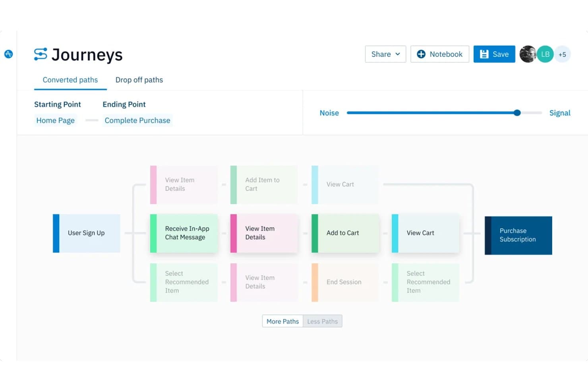588x392 pixels.
Task: Switch to Drop off paths tab
Action: tap(139, 80)
